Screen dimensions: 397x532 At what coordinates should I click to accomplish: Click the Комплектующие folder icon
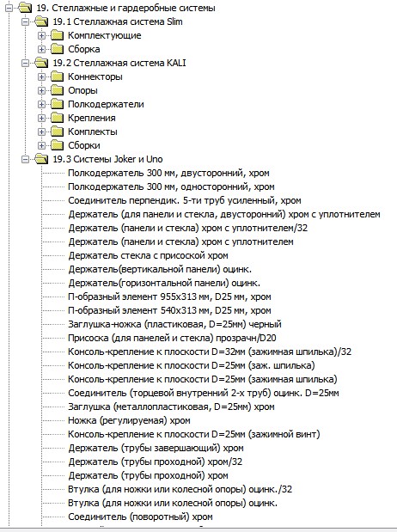(57, 35)
